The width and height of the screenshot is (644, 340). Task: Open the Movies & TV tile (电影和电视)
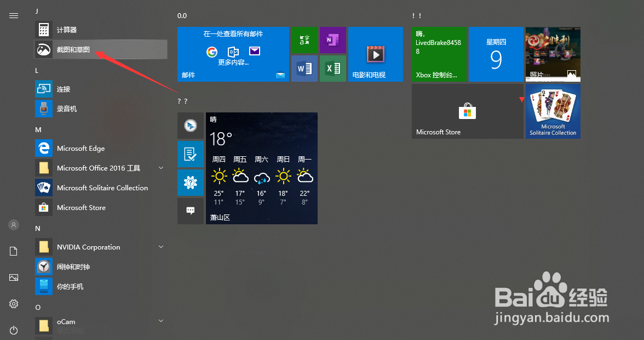[376, 54]
